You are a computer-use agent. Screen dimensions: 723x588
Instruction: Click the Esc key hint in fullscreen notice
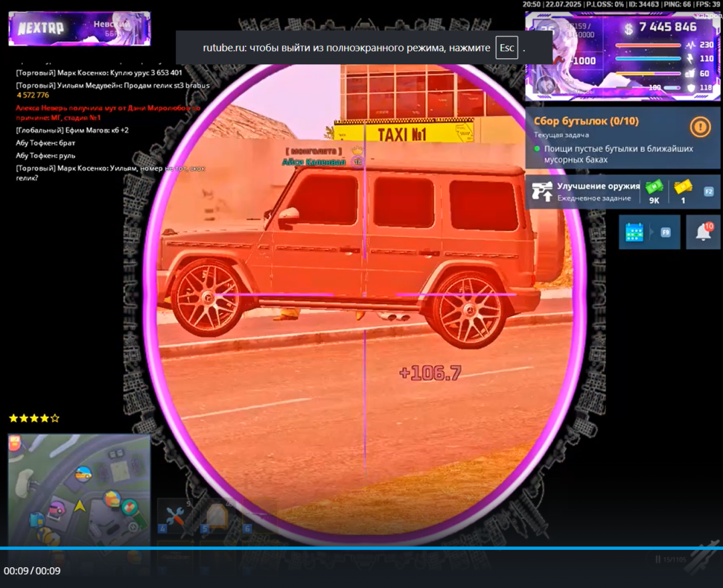coord(507,48)
